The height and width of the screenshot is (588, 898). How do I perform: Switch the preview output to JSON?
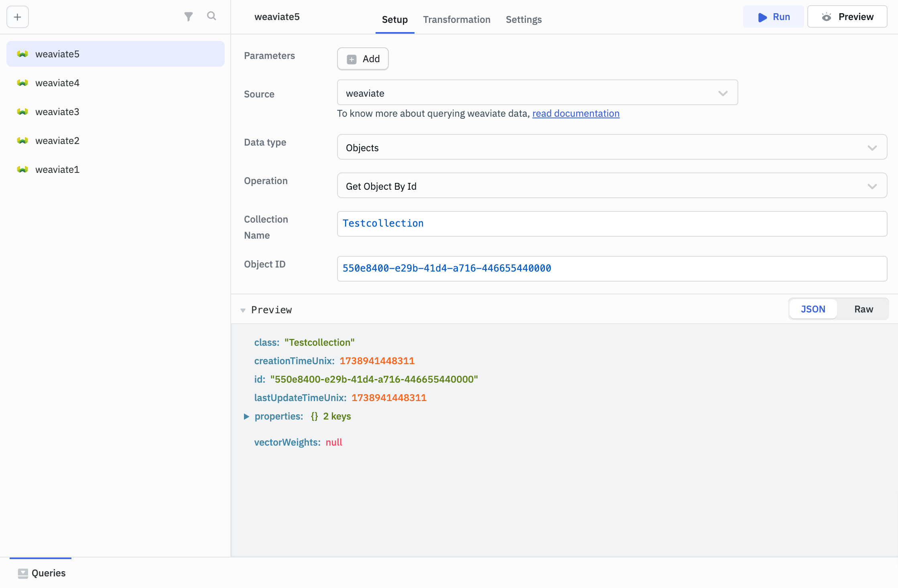pos(813,309)
